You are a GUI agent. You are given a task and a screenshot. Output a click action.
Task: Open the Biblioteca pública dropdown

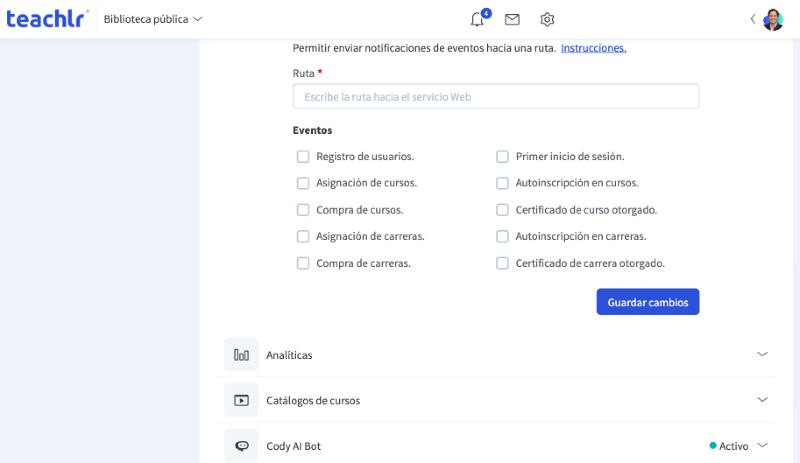pos(153,19)
